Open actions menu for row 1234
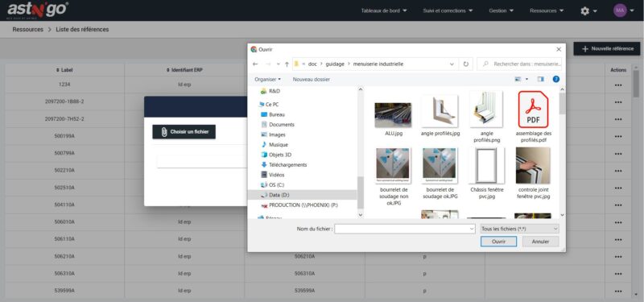The image size is (644, 302). click(618, 85)
